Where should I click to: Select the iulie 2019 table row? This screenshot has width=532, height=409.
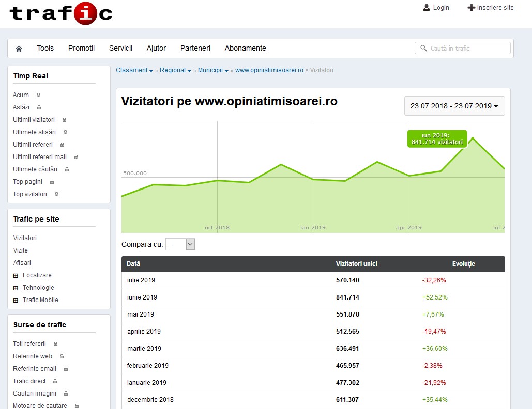click(x=313, y=280)
